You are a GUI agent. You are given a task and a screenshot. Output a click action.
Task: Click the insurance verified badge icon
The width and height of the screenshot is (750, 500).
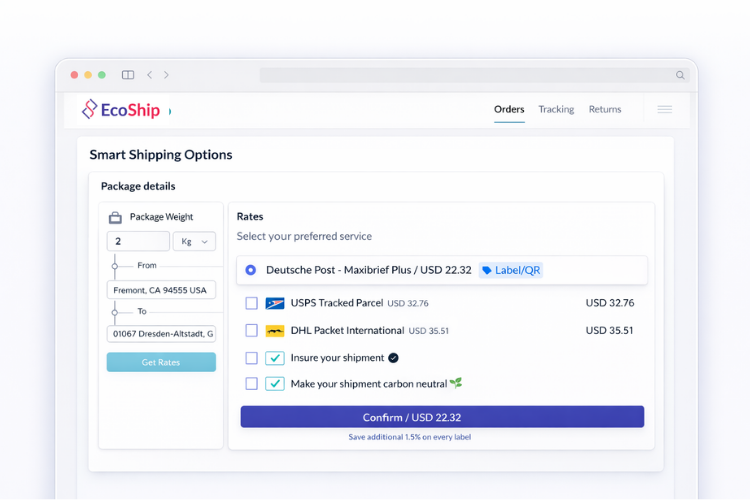(393, 358)
